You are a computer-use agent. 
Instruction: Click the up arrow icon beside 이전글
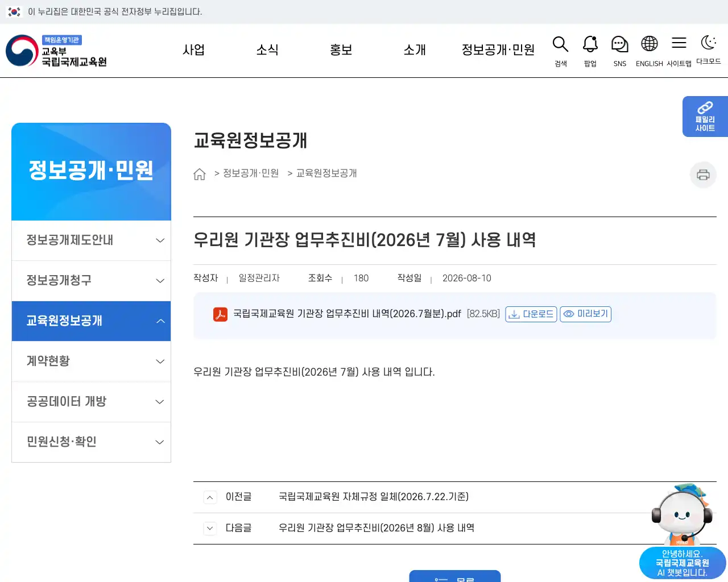click(210, 497)
